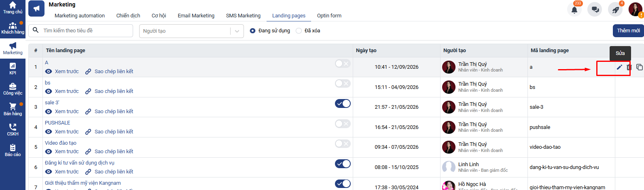Click the rocket icon in header
Image resolution: width=644 pixels, height=190 pixels.
click(x=615, y=10)
